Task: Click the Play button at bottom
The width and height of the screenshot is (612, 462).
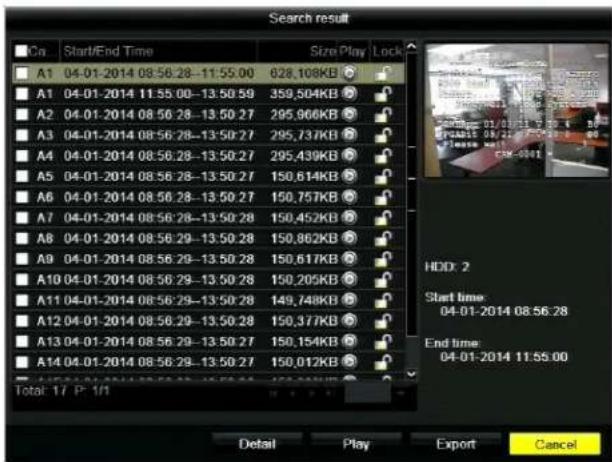Action: pyautogui.click(x=356, y=444)
